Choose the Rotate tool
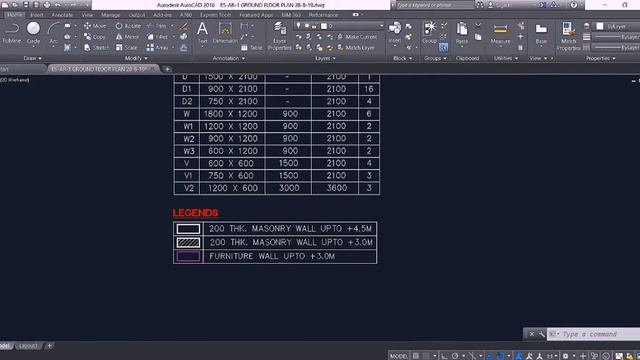 click(x=128, y=26)
